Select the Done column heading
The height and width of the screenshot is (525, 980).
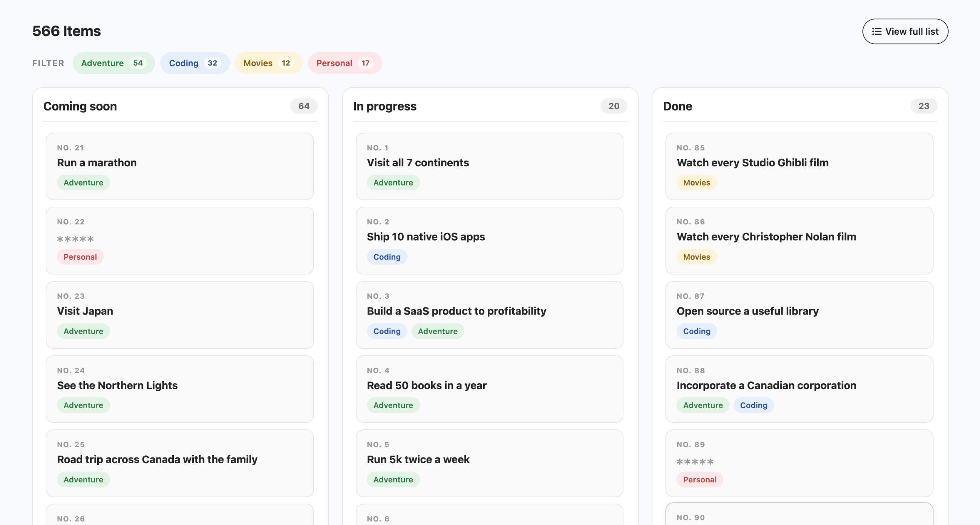point(677,106)
